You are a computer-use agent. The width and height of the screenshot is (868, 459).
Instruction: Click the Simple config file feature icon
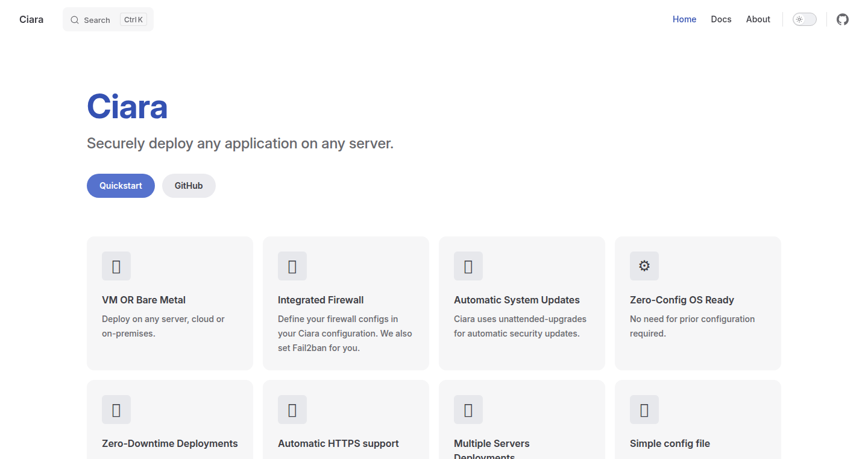tap(644, 410)
